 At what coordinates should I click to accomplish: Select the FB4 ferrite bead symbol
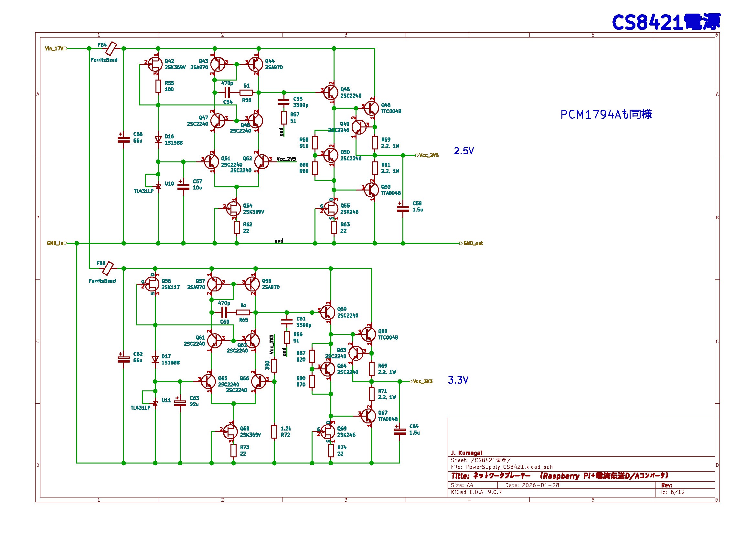tap(111, 49)
